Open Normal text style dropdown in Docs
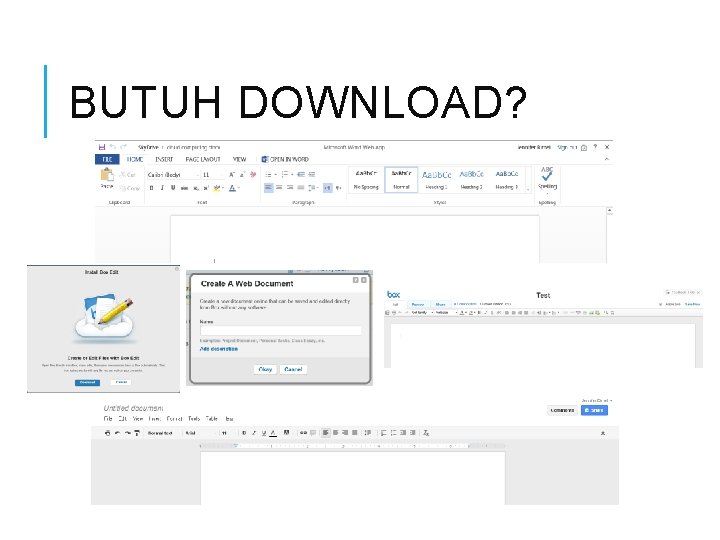Image resolution: width=720 pixels, height=540 pixels. (163, 433)
